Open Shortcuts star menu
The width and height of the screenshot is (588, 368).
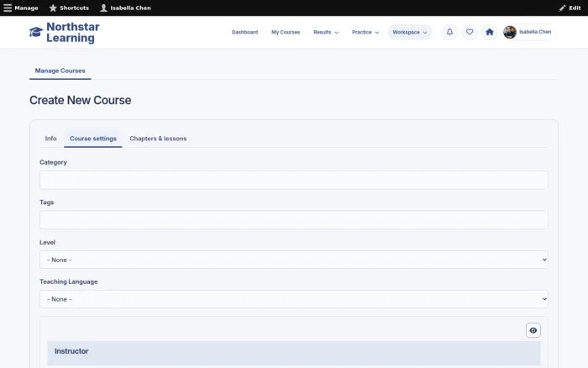click(x=69, y=8)
